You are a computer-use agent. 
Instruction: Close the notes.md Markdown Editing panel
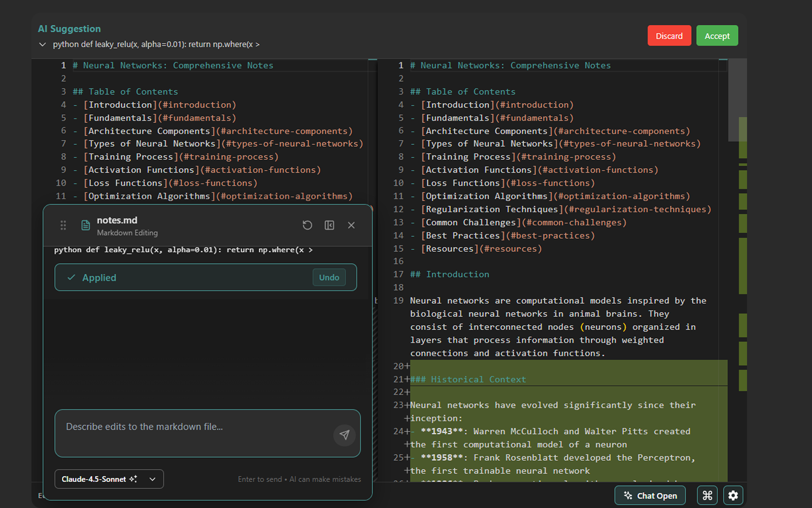click(x=351, y=225)
